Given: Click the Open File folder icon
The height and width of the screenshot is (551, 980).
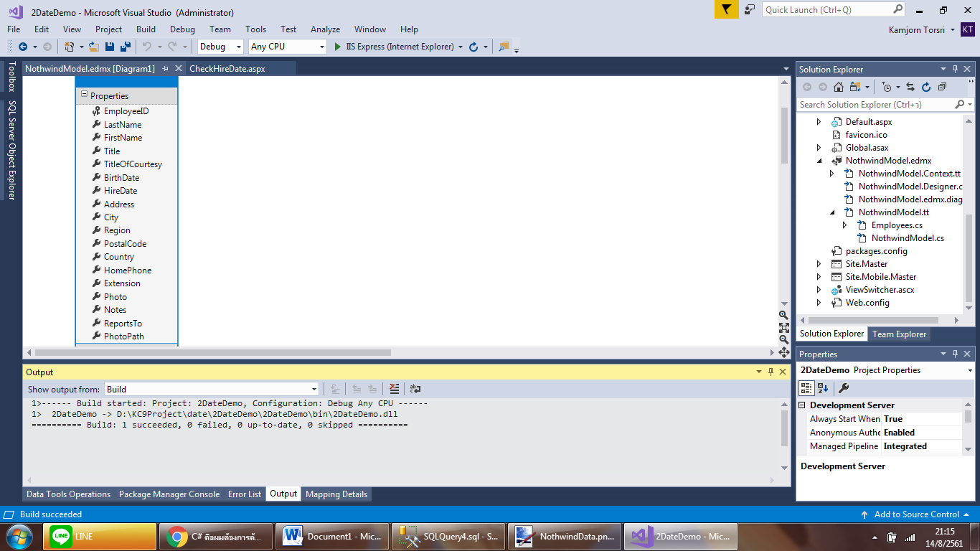Looking at the screenshot, I should point(93,47).
